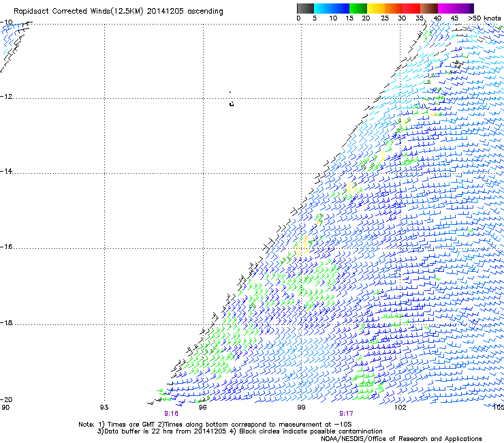Screen dimensions: 504x443
Task: Click the small island marker near 12S
Action: click(232, 104)
